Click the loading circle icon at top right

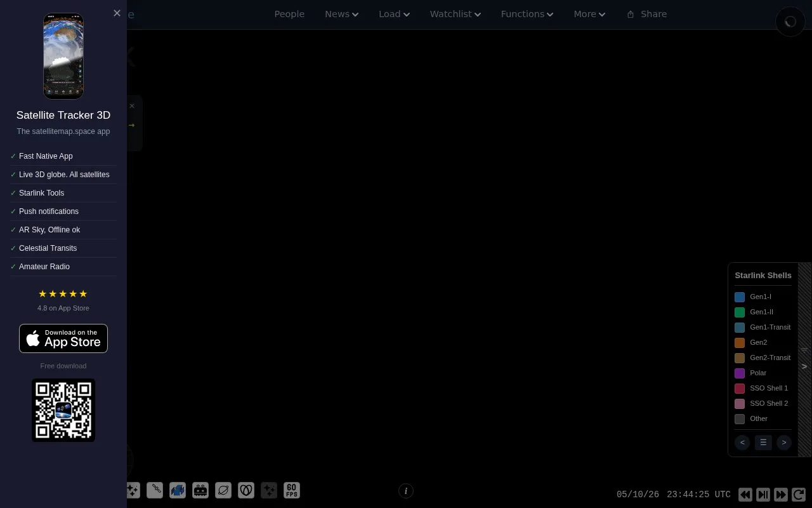(790, 22)
